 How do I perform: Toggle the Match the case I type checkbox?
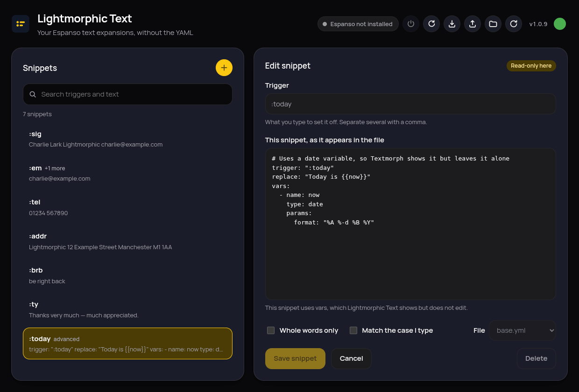[353, 330]
